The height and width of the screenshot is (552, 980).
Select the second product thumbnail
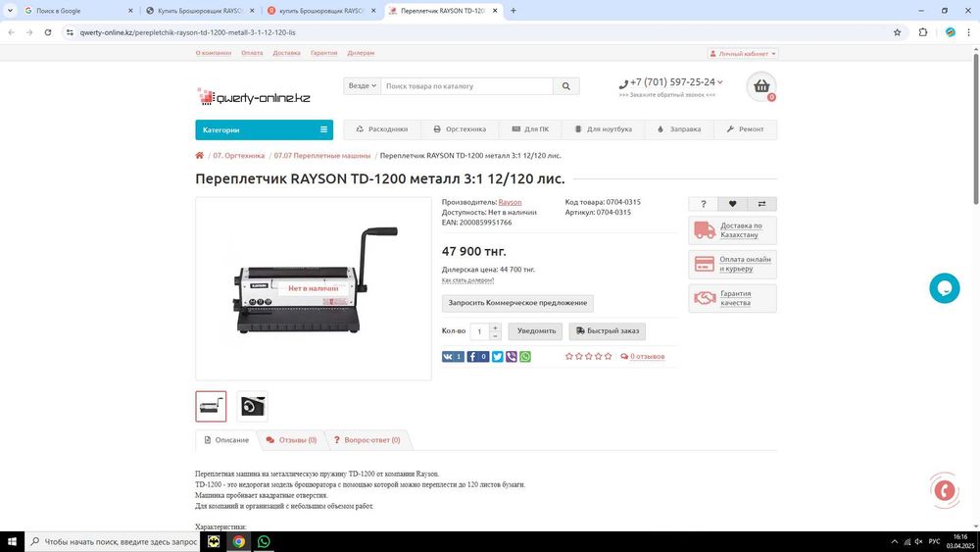coord(253,406)
